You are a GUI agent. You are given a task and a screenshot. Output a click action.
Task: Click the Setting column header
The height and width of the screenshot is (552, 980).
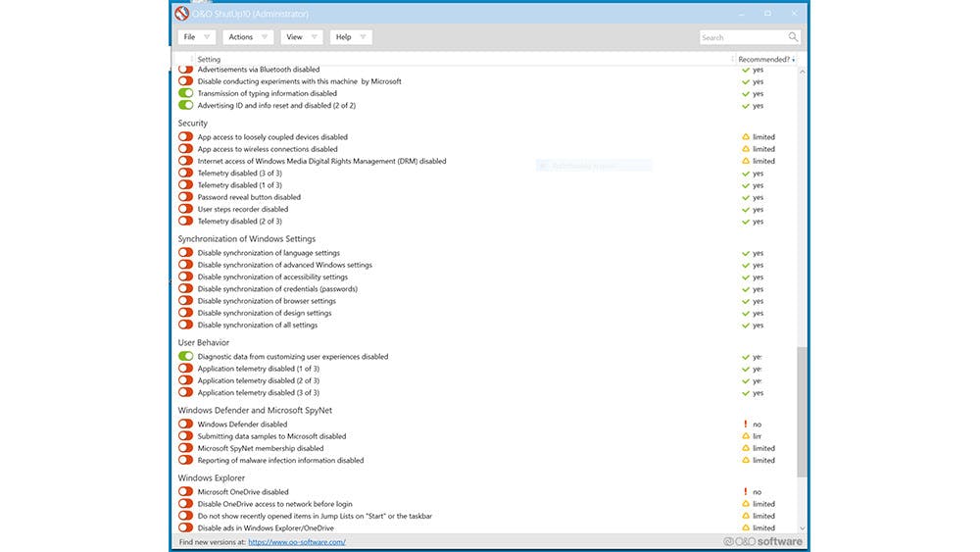[209, 60]
